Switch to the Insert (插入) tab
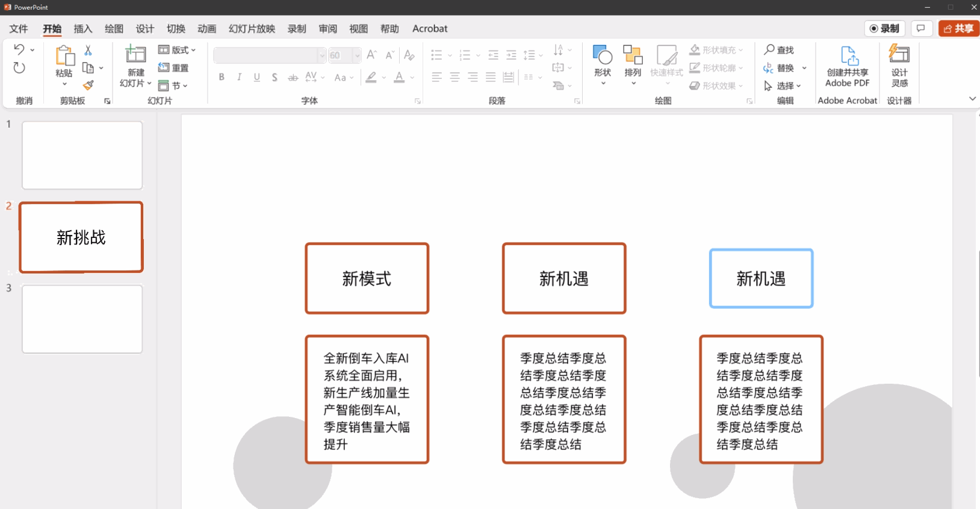 tap(83, 29)
